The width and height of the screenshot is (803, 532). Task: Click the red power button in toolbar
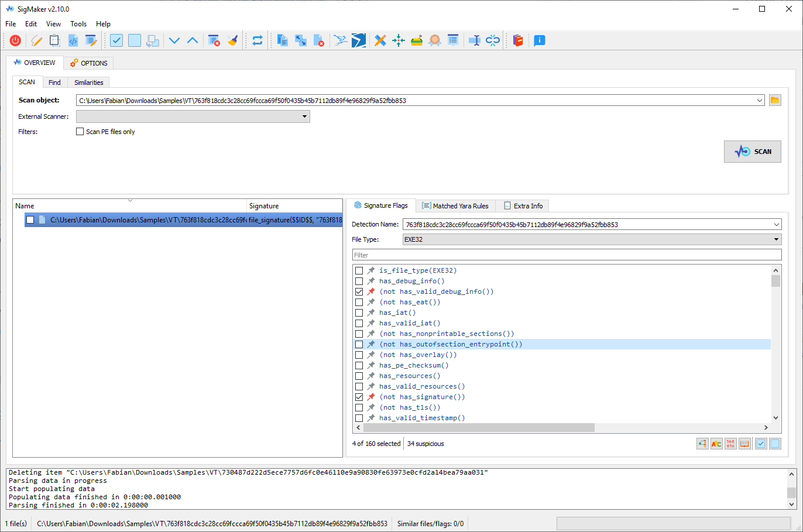[x=16, y=40]
